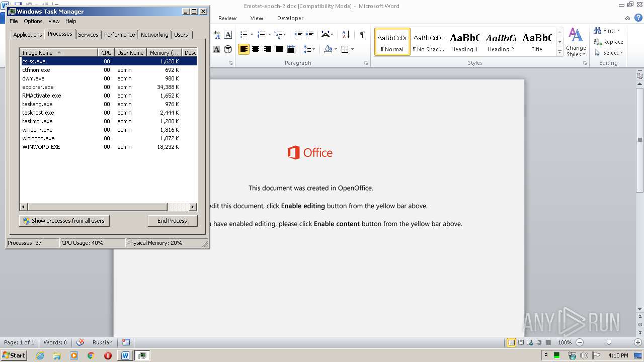
Task: Apply the Title style
Action: coord(537,42)
